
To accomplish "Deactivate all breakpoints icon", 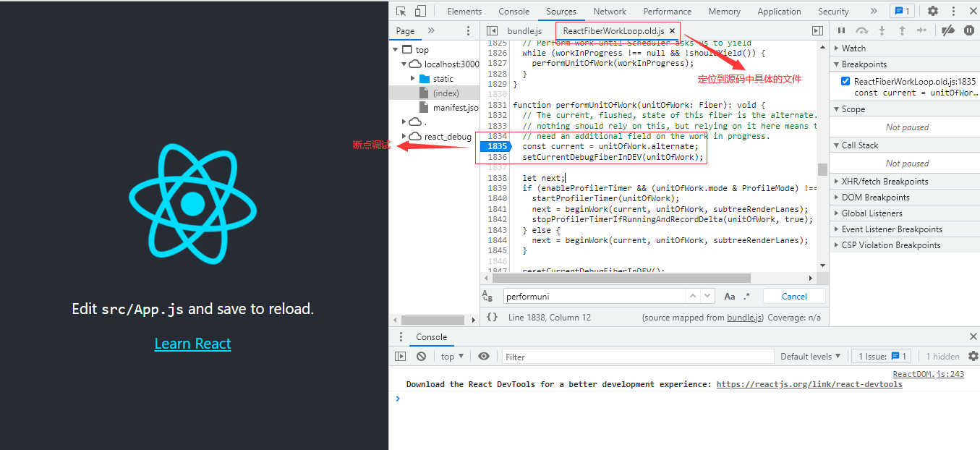I will pyautogui.click(x=948, y=30).
